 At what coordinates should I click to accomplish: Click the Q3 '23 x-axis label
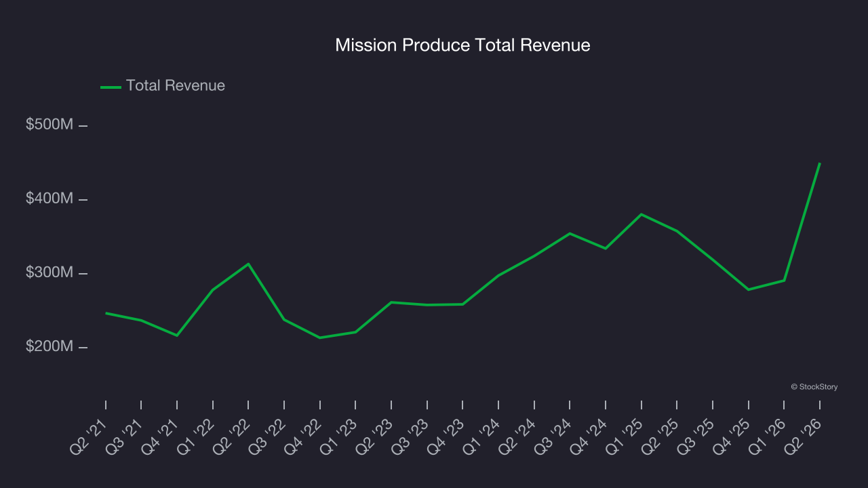[411, 436]
